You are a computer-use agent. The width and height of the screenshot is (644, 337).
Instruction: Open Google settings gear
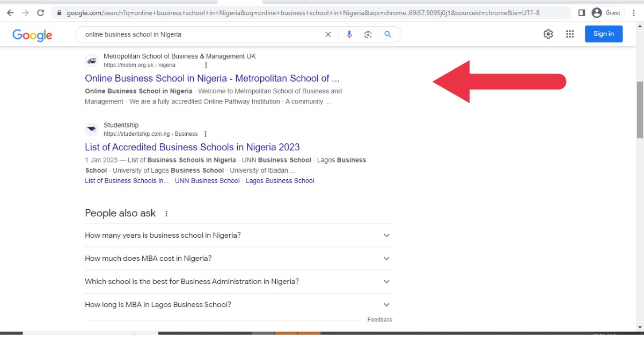(548, 34)
